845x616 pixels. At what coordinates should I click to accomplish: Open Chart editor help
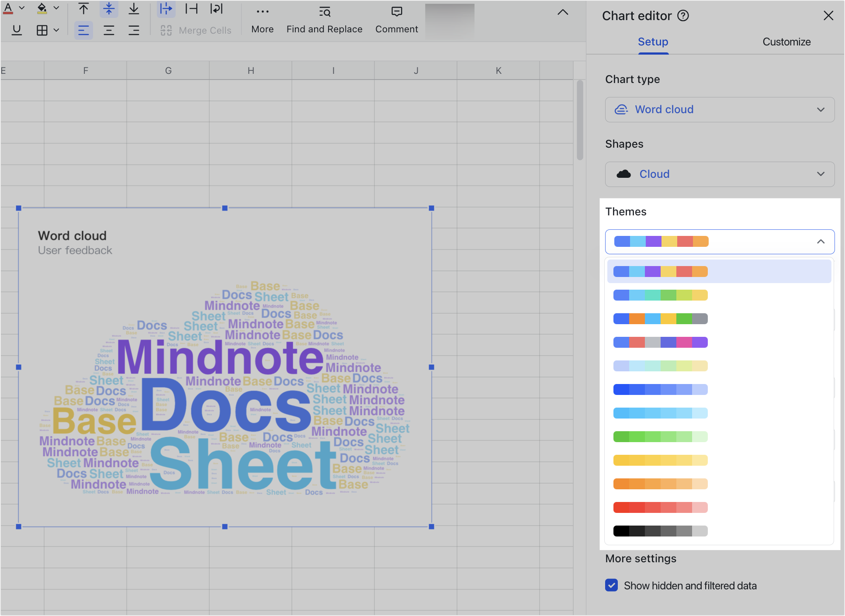[x=683, y=16]
